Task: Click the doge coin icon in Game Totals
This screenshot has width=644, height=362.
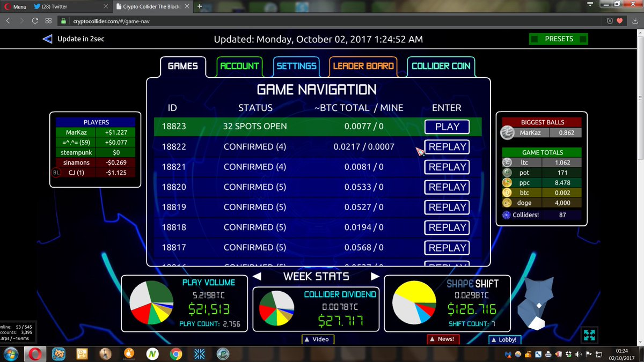Action: pos(507,203)
